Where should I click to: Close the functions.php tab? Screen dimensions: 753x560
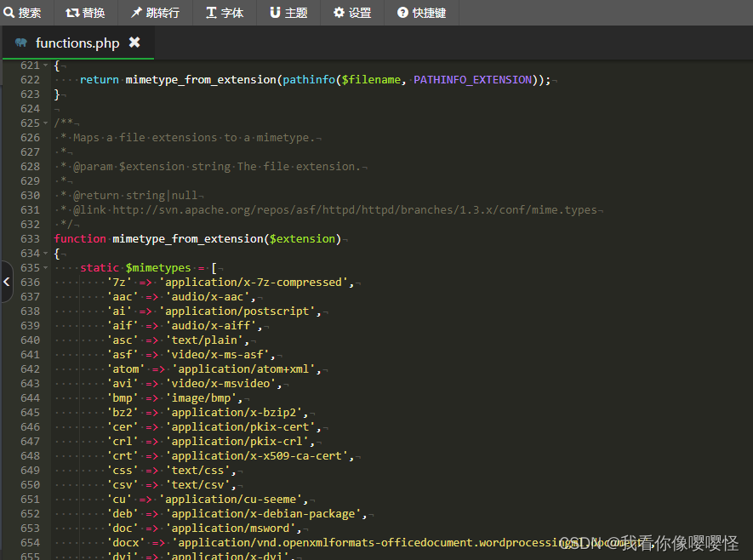click(x=133, y=42)
